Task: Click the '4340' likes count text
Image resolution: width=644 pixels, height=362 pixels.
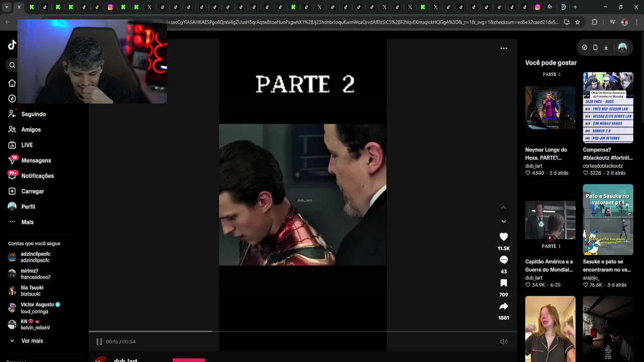Action: pos(538,173)
